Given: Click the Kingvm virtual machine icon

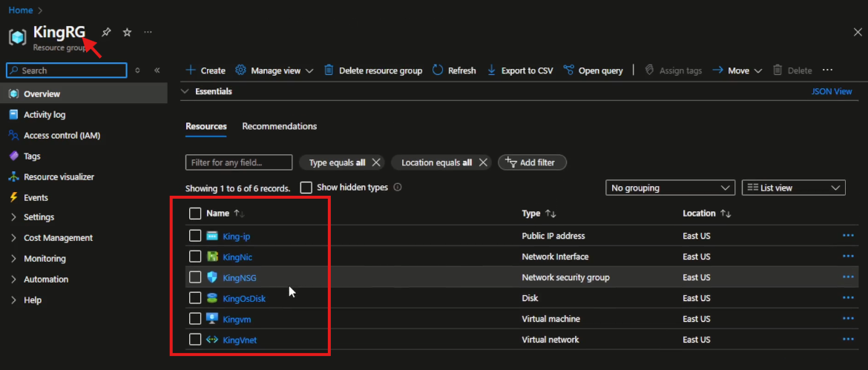Looking at the screenshot, I should point(212,319).
